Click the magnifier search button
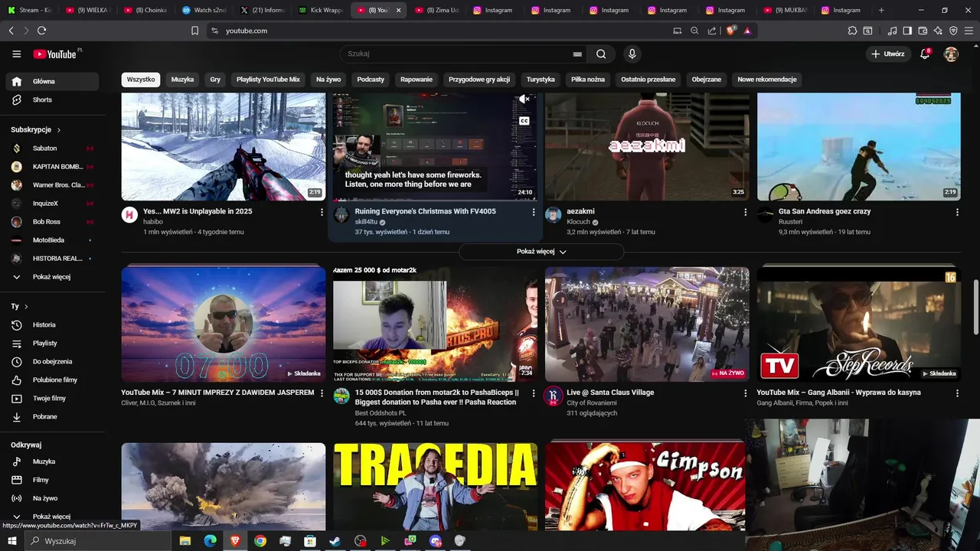 601,54
